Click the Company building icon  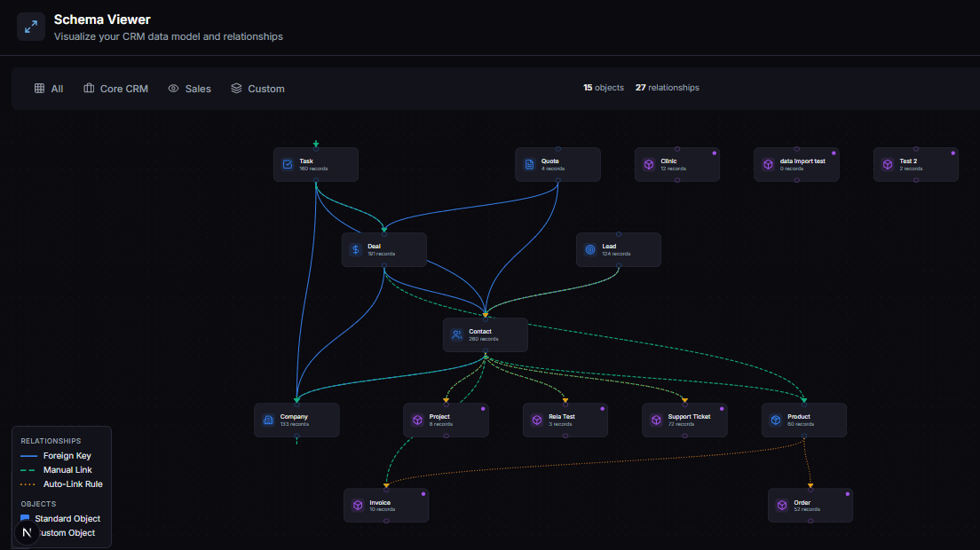268,419
